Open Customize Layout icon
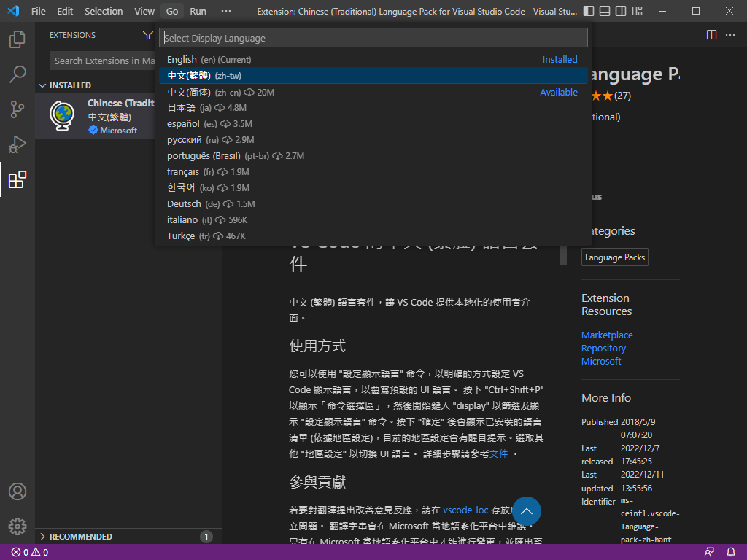Screen dimensions: 747x560 pyautogui.click(x=637, y=11)
